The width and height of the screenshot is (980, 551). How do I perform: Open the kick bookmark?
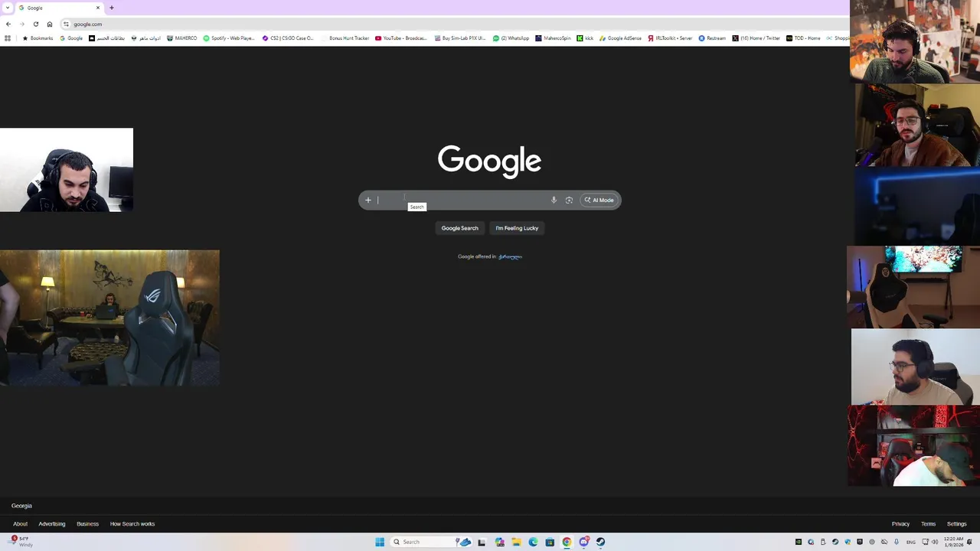(585, 38)
